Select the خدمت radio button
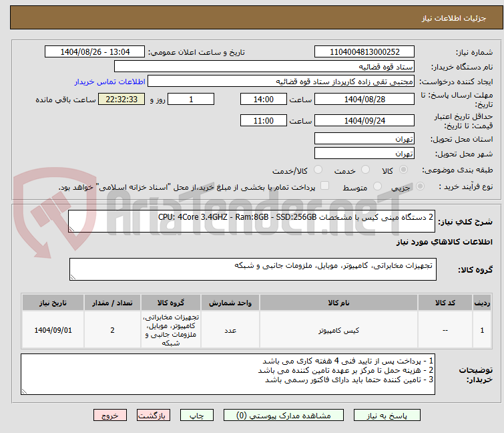The height and width of the screenshot is (433, 504). (365, 170)
